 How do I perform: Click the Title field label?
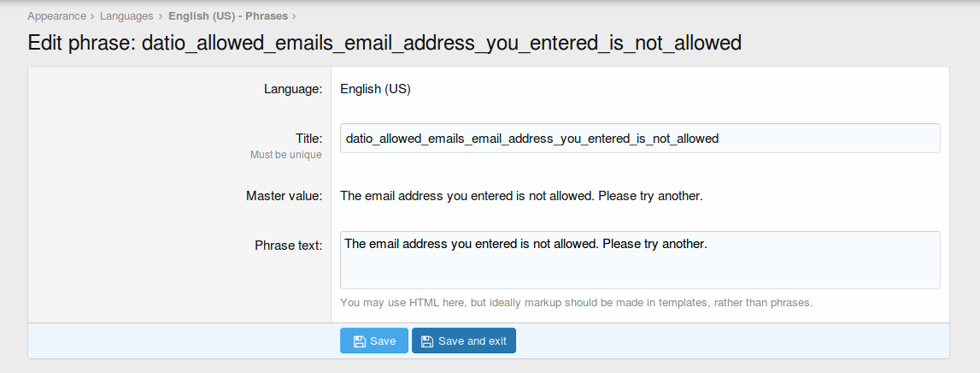pos(308,138)
